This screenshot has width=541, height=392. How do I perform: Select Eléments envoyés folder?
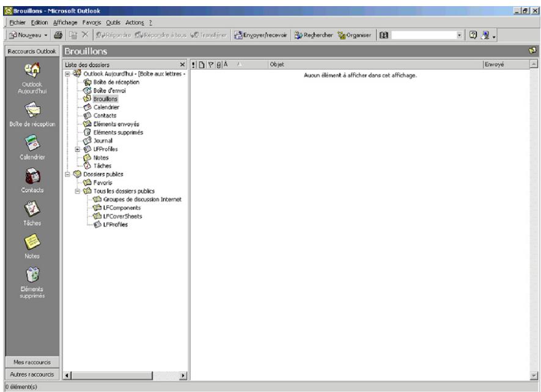coord(116,124)
